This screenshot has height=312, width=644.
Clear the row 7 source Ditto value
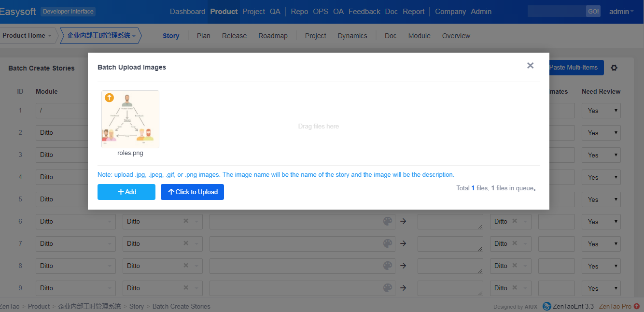coord(515,243)
